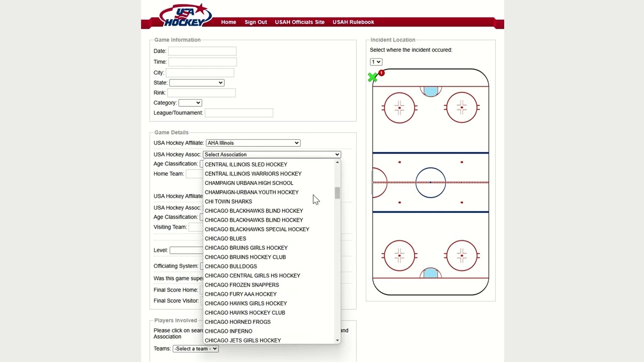Screen dimensions: 644x362
Task: Click the bottom goal crease on rink
Action: click(x=431, y=273)
